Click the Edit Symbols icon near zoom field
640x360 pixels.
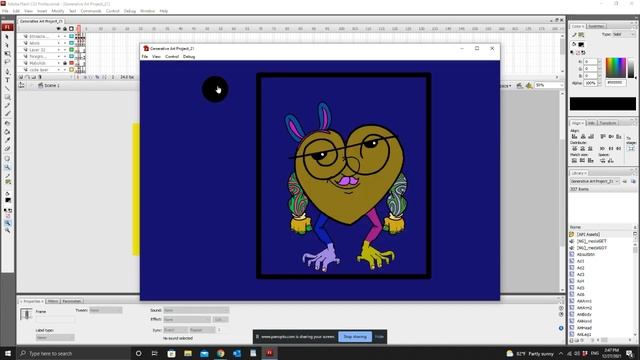(529, 85)
